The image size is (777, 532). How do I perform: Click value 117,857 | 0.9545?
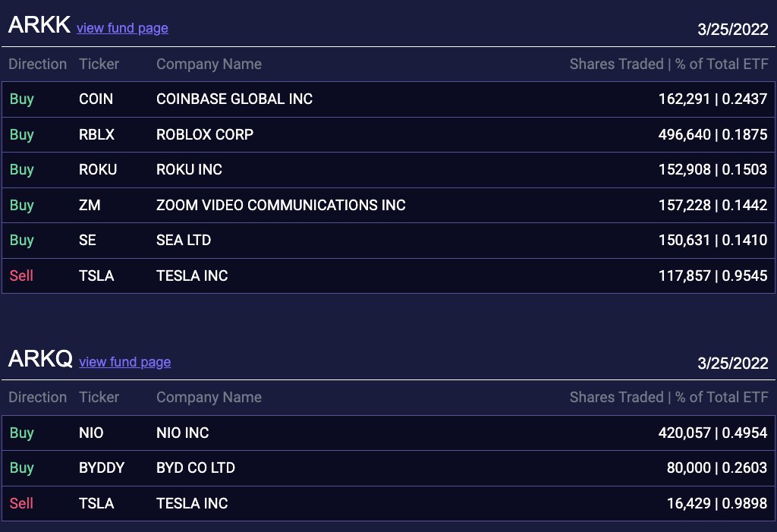tap(713, 275)
